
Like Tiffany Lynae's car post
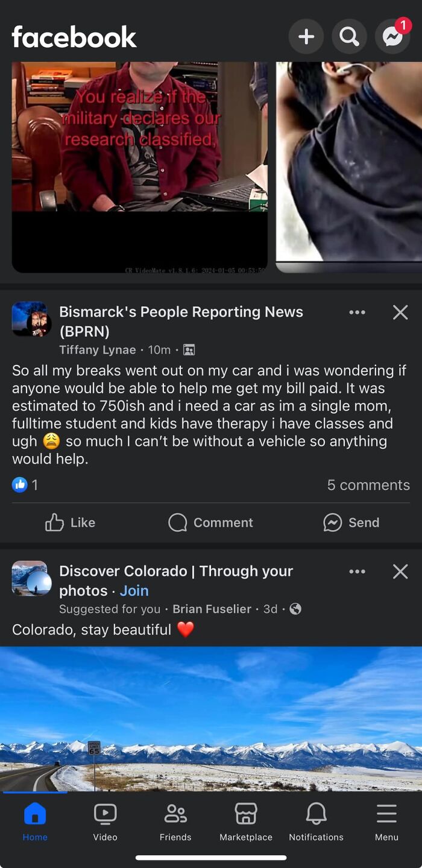pyautogui.click(x=70, y=522)
